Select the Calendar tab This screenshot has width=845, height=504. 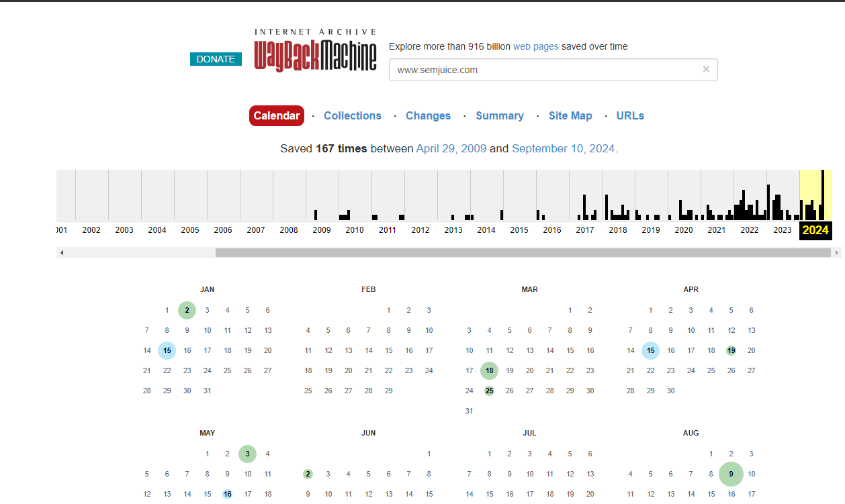coord(277,115)
